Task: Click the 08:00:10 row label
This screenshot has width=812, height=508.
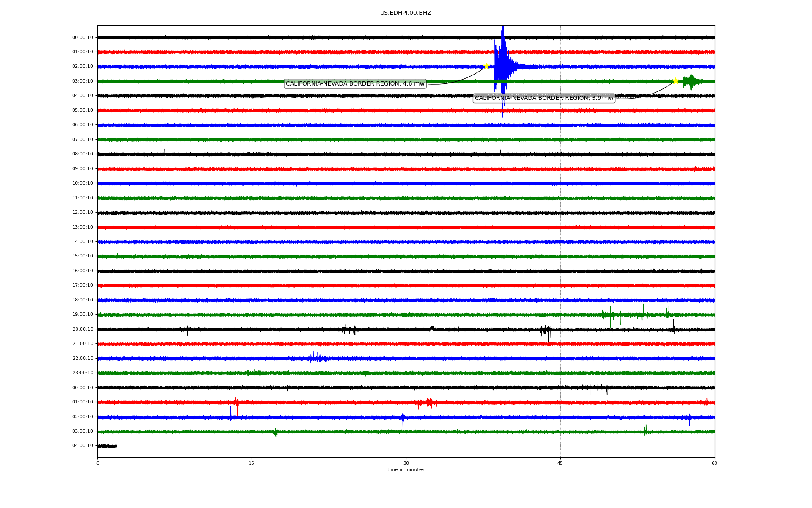Action: coord(82,154)
